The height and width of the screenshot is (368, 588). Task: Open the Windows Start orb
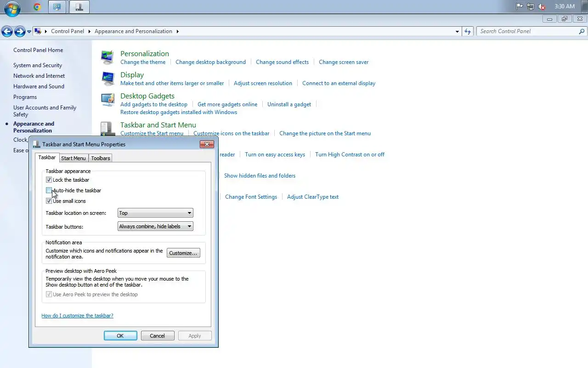coord(12,8)
